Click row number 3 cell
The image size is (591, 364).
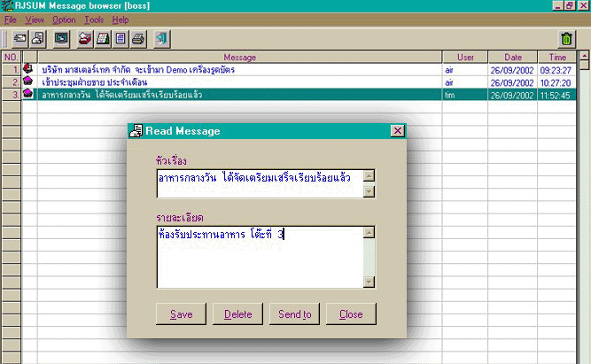[12, 95]
